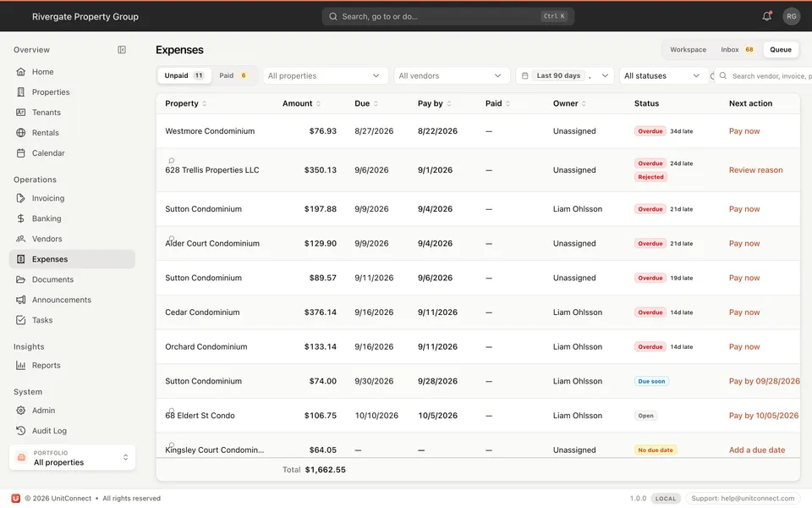812x508 pixels.
Task: Sort by Due column header
Action: point(366,103)
